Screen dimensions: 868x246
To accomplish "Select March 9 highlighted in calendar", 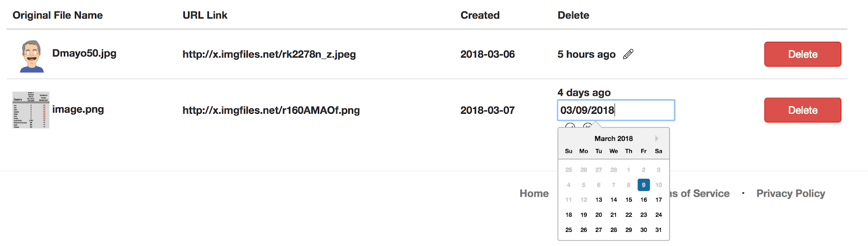I will click(643, 185).
